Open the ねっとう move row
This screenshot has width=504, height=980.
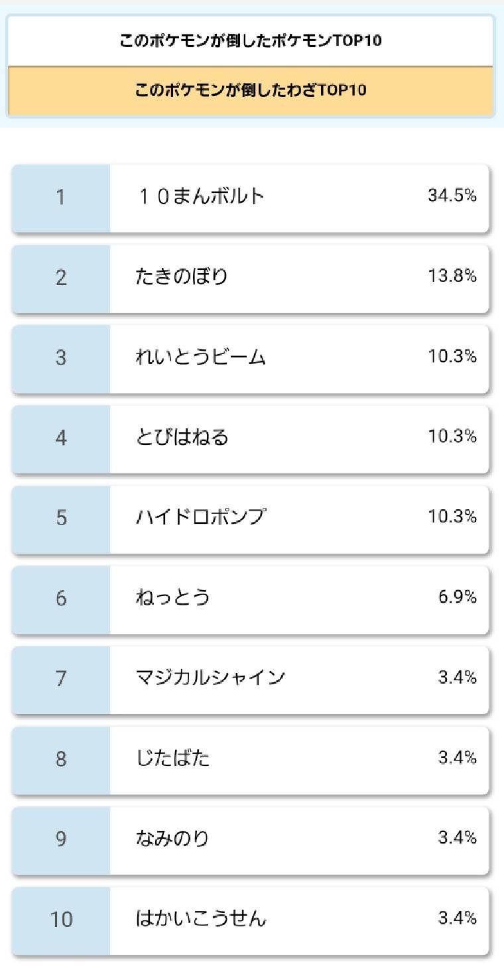(250, 599)
